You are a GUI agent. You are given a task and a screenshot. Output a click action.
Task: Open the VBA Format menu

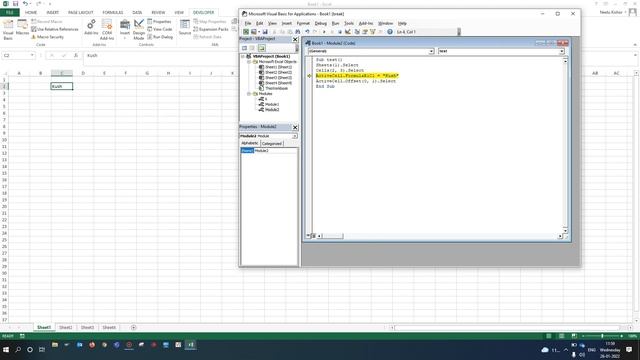[303, 24]
